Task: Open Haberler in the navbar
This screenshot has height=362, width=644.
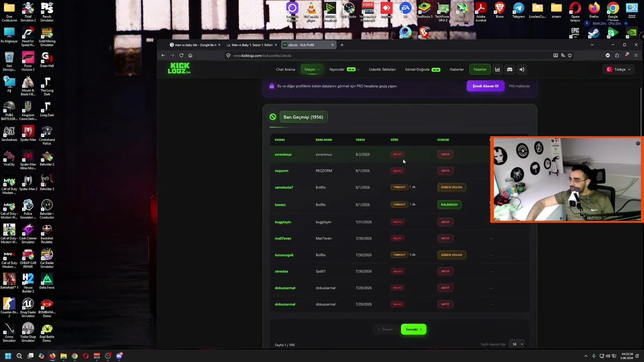Action: pos(457,69)
